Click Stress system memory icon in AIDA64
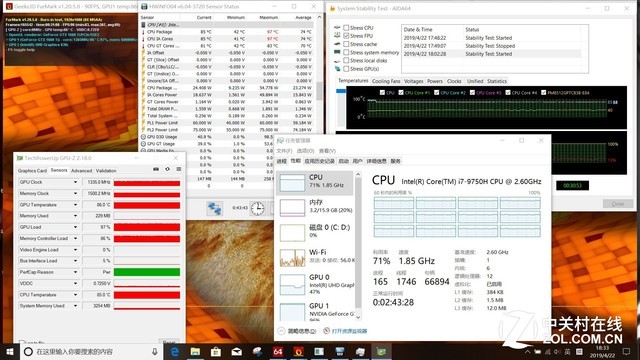Viewport: 640px width, 360px height. (337, 52)
